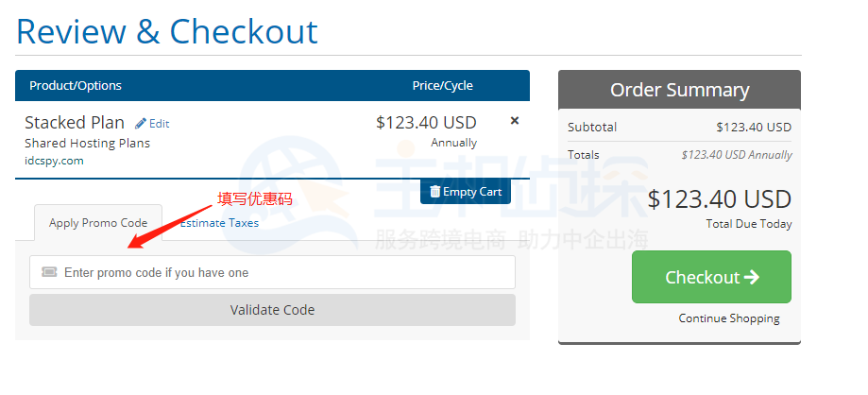
Task: Click the Review & Checkout page heading
Action: tap(167, 31)
